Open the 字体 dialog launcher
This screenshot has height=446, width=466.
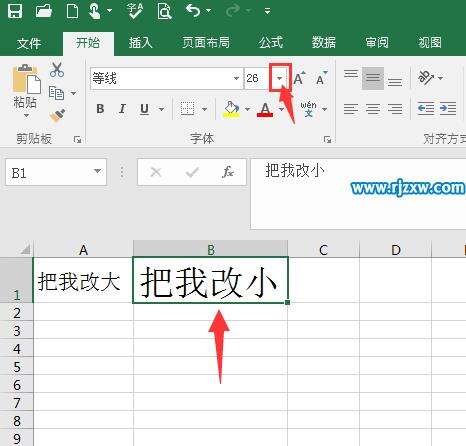327,139
